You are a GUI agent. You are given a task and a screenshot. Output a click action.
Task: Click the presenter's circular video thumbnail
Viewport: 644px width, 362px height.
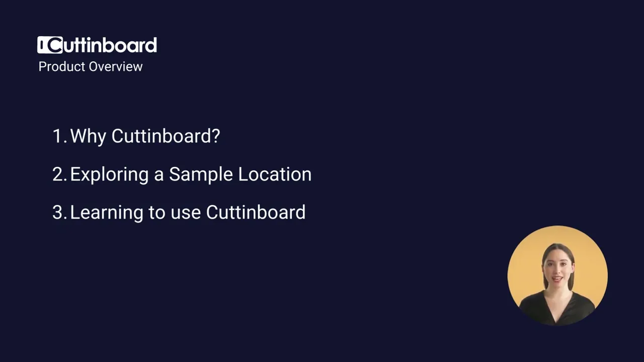point(557,276)
